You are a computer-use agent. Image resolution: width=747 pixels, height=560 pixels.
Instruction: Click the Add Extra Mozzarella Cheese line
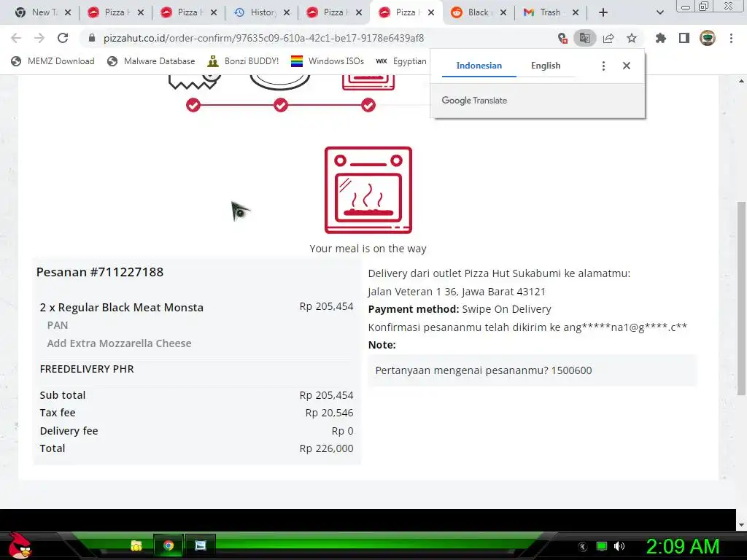(119, 343)
